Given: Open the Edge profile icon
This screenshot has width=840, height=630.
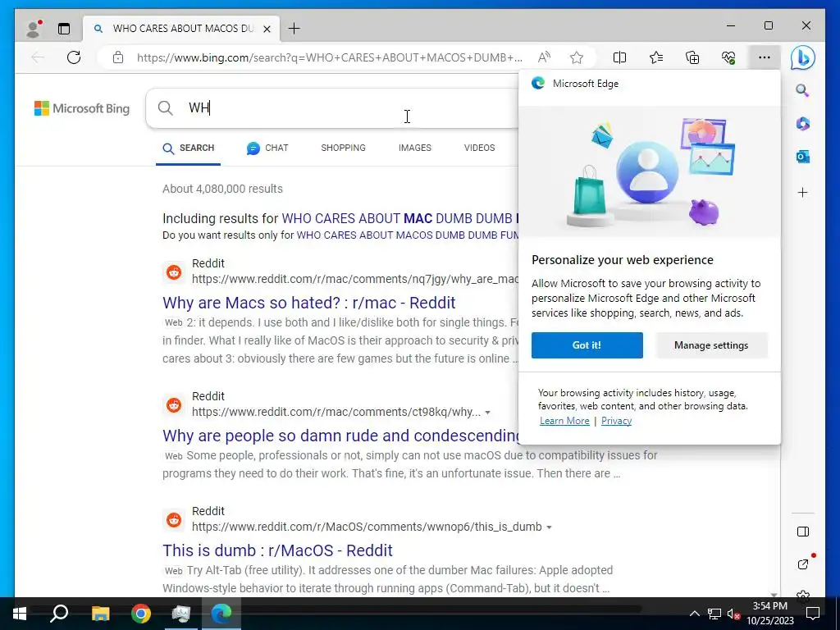Looking at the screenshot, I should (x=34, y=29).
